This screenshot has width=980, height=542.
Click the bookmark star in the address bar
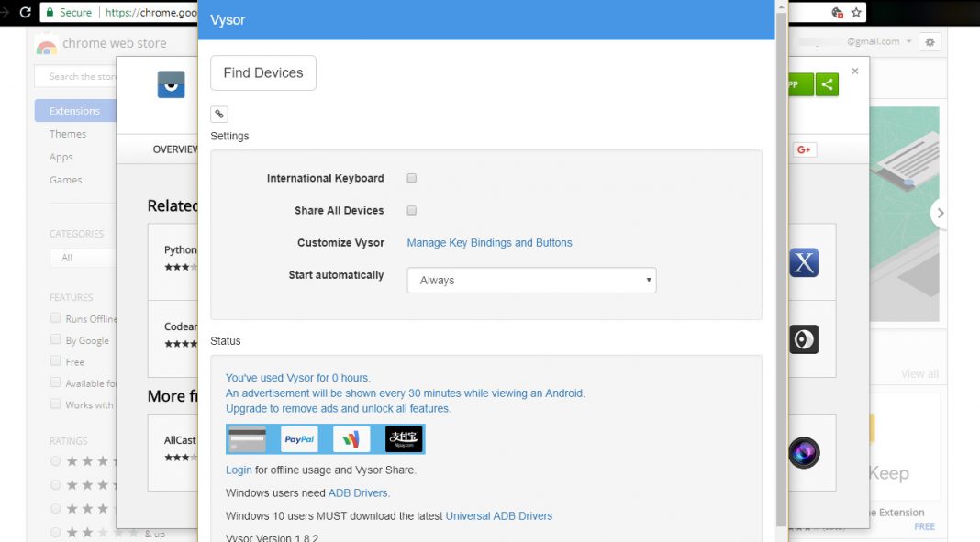(x=855, y=13)
